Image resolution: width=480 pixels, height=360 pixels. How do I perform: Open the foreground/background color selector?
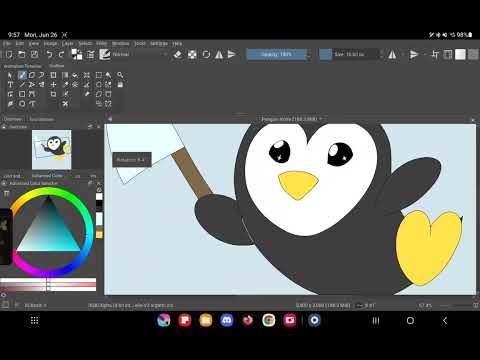coord(77,54)
